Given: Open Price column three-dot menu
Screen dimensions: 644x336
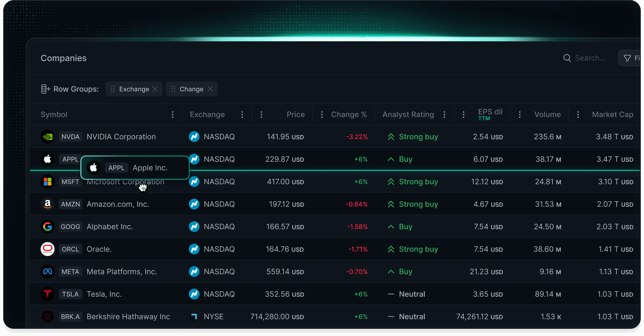Looking at the screenshot, I should (261, 115).
